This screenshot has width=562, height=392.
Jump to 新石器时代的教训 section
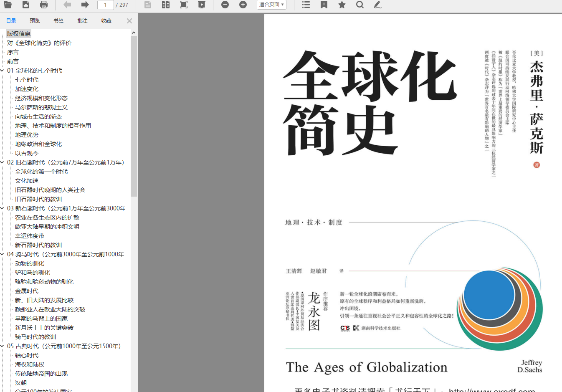[38, 245]
